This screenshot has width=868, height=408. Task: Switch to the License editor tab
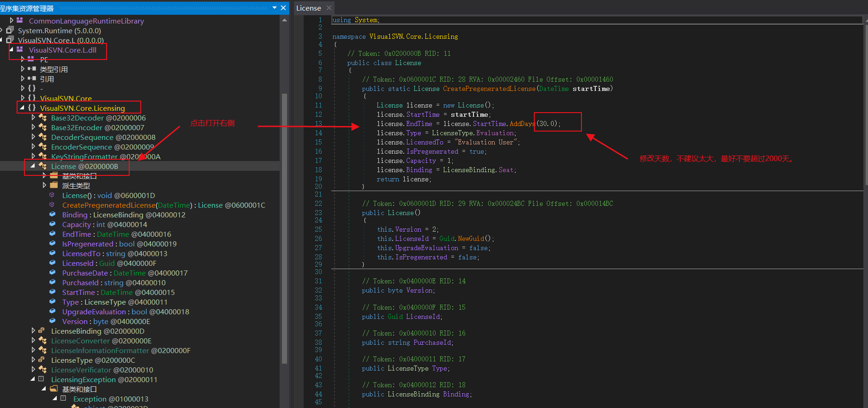pyautogui.click(x=308, y=8)
